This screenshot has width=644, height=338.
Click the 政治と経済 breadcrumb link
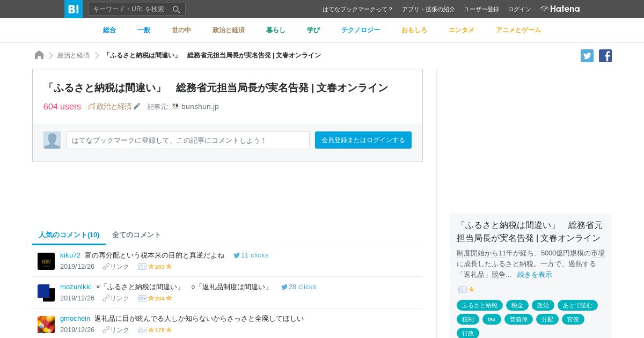[x=74, y=55]
